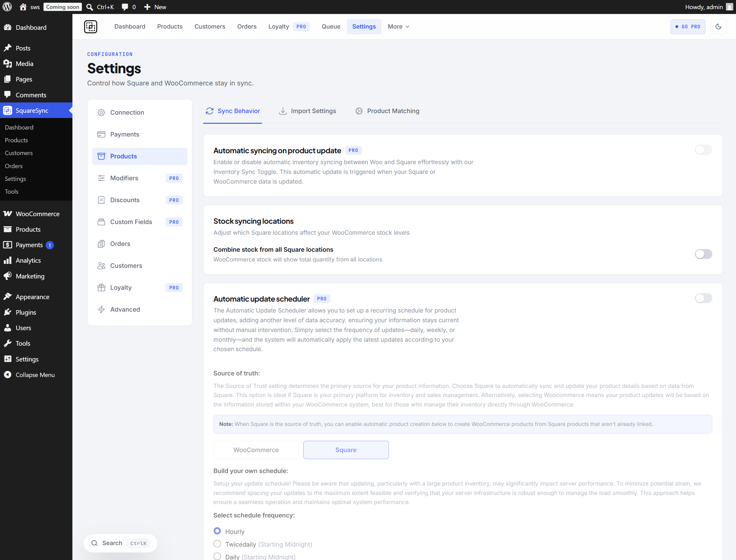Click the Connection gear icon
This screenshot has height=560, width=736.
pos(101,113)
